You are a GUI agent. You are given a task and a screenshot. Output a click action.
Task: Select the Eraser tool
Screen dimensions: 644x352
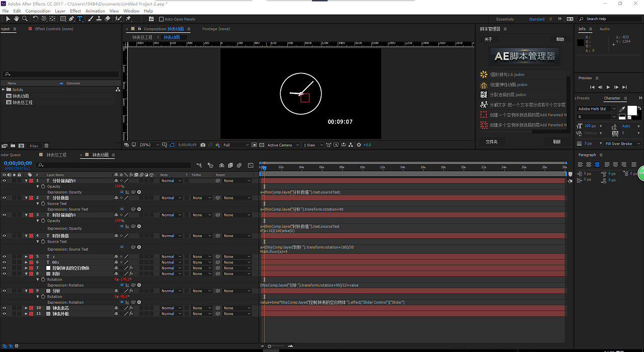coord(107,19)
